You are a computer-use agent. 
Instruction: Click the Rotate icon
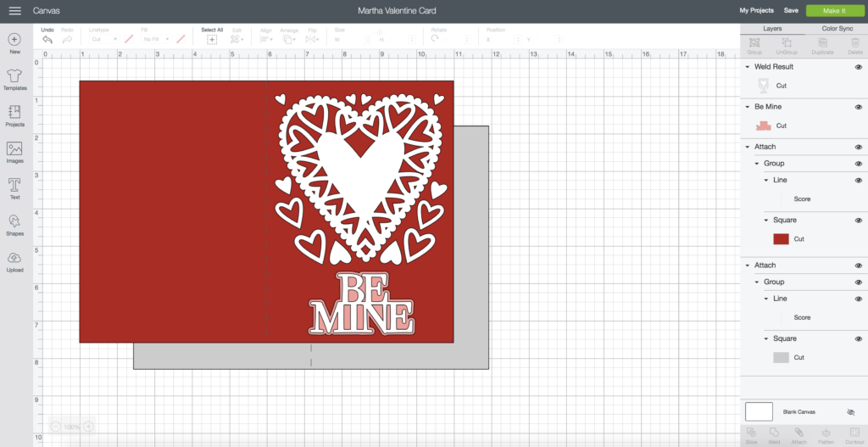435,39
